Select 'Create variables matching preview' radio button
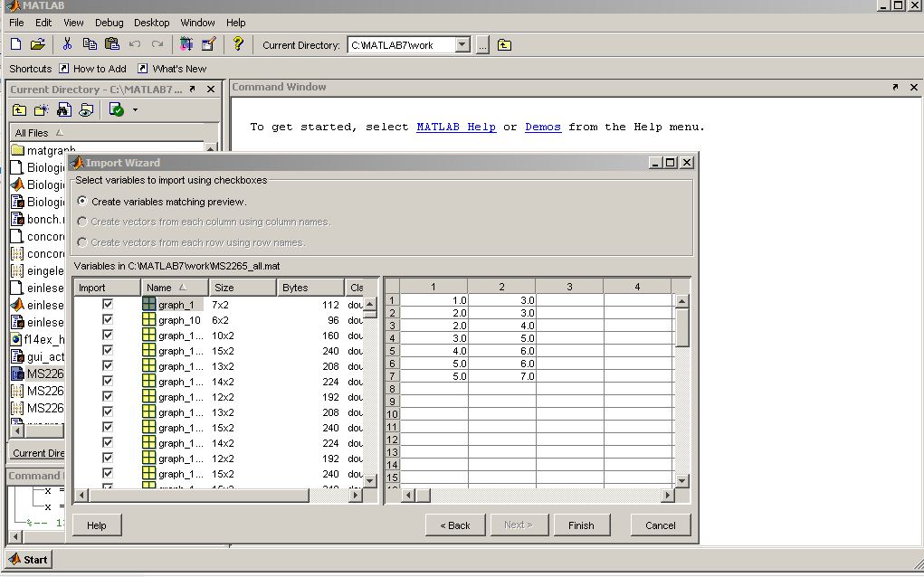 (x=83, y=202)
